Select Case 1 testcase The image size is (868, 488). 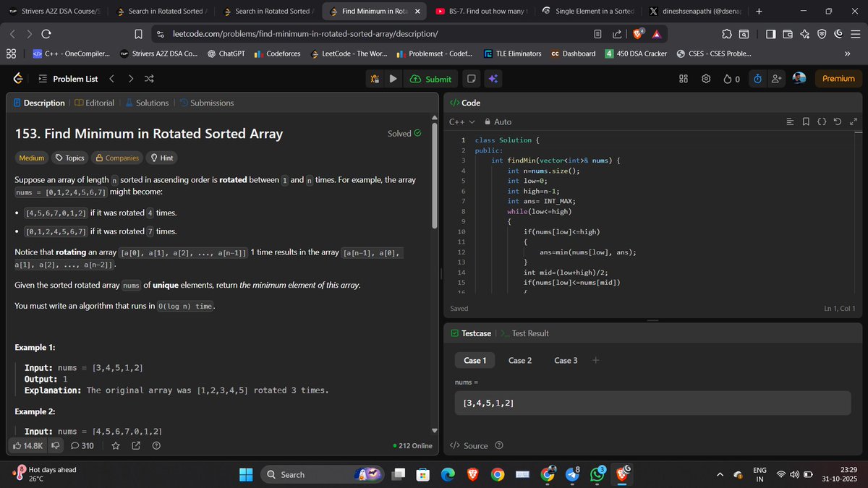click(x=475, y=360)
